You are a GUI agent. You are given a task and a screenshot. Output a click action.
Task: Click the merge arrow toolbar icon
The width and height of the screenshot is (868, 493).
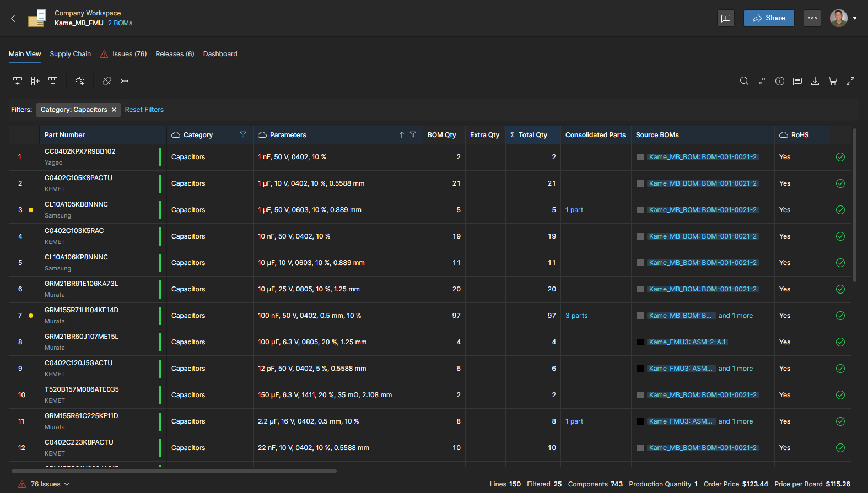coord(125,81)
